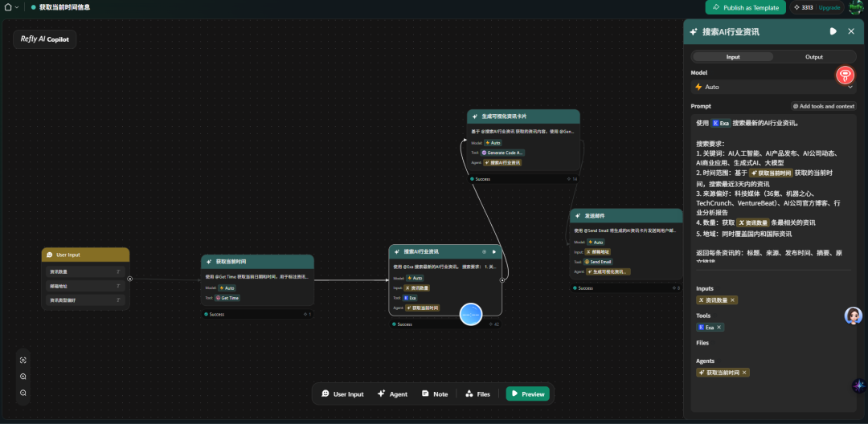Click the Preview button in bottom toolbar

click(527, 393)
